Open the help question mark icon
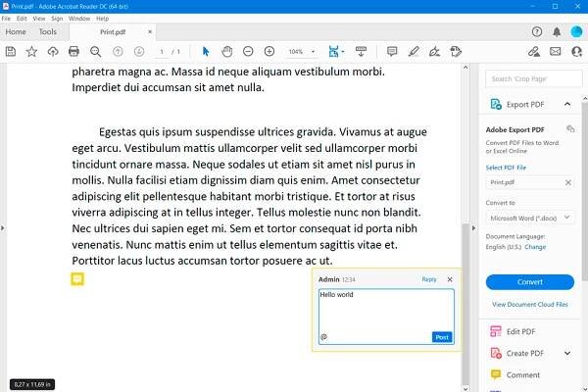 pos(537,32)
